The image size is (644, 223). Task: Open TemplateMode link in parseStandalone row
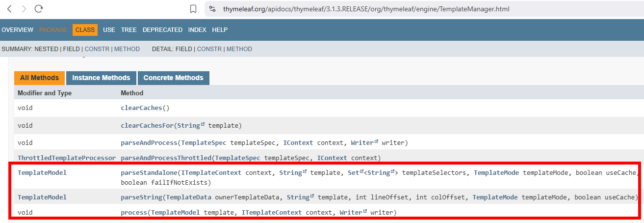[496, 172]
